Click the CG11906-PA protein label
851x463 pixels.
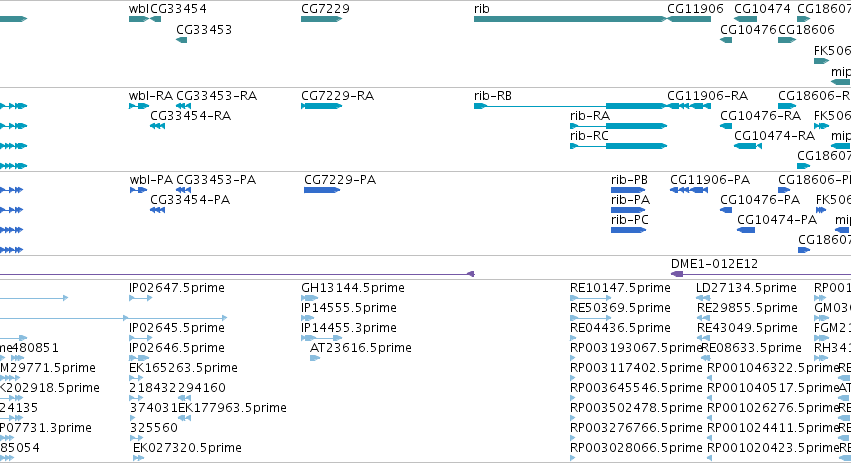point(710,180)
